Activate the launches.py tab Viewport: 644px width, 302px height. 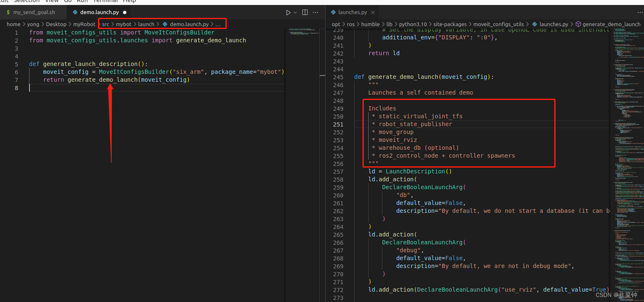point(353,12)
